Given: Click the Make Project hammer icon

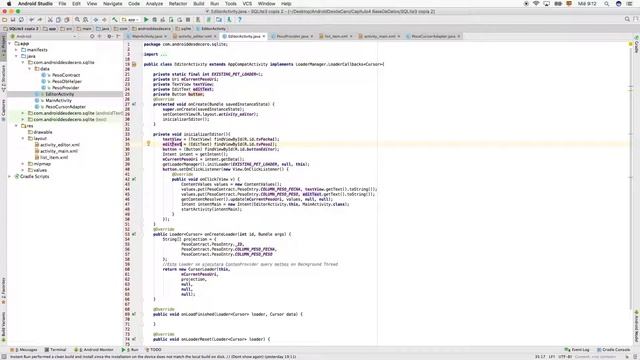Looking at the screenshot, I should pos(115,20).
